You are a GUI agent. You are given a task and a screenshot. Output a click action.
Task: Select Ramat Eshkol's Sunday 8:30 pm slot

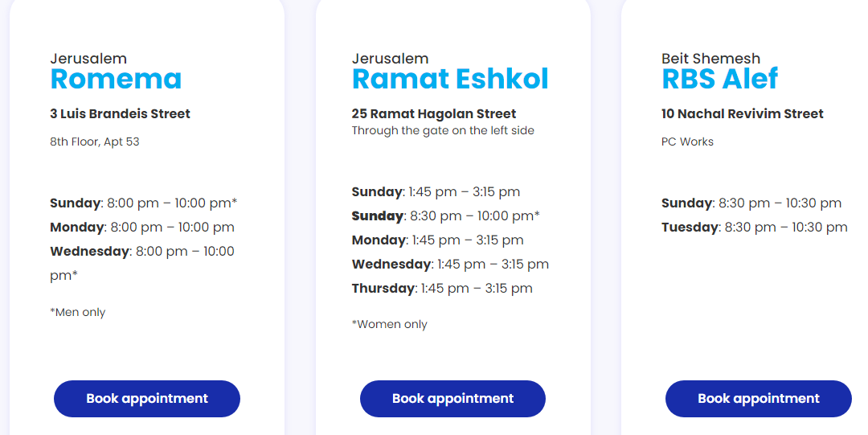445,216
